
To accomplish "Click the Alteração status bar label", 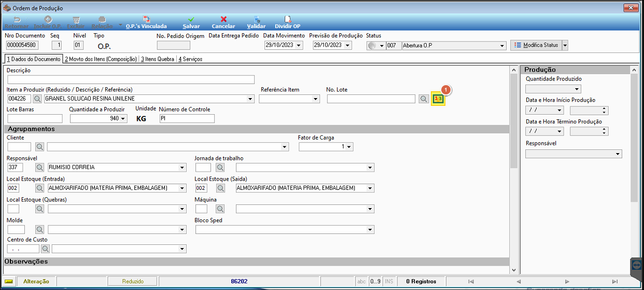I will coord(36,281).
